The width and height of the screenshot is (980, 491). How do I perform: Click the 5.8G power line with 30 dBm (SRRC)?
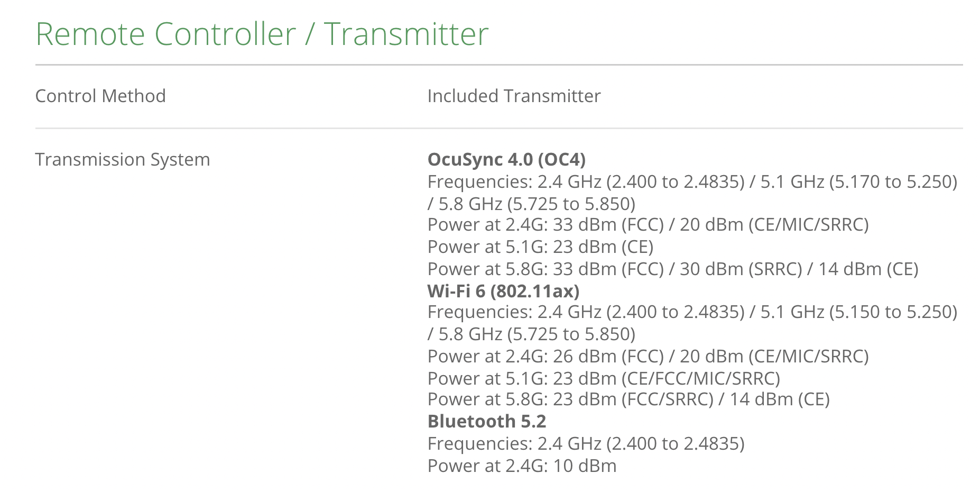pyautogui.click(x=672, y=269)
